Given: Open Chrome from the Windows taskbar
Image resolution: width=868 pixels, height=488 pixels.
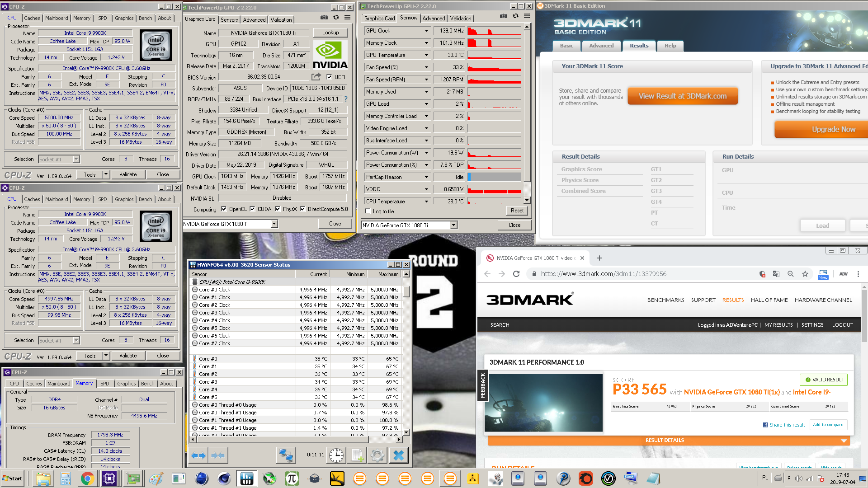Looking at the screenshot, I should click(87, 479).
